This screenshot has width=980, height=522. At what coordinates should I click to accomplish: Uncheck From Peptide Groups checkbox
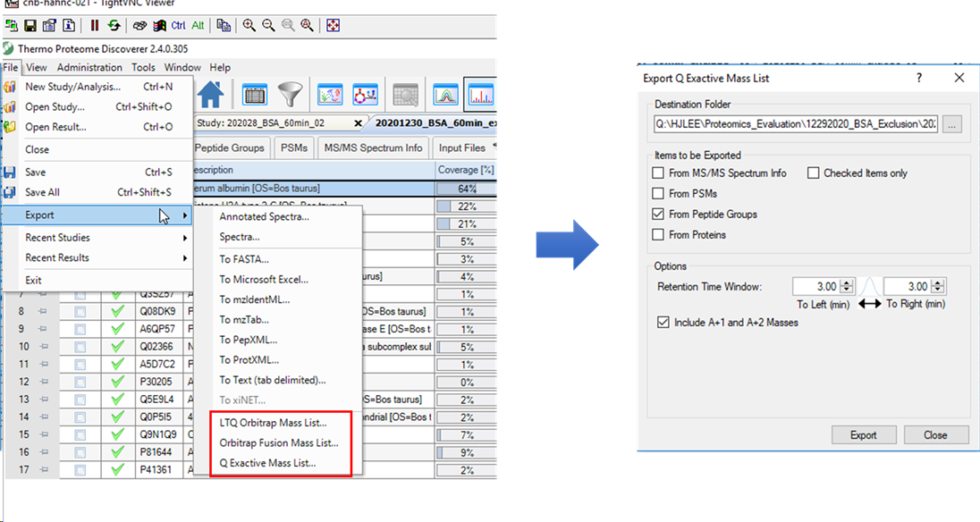[x=657, y=215]
